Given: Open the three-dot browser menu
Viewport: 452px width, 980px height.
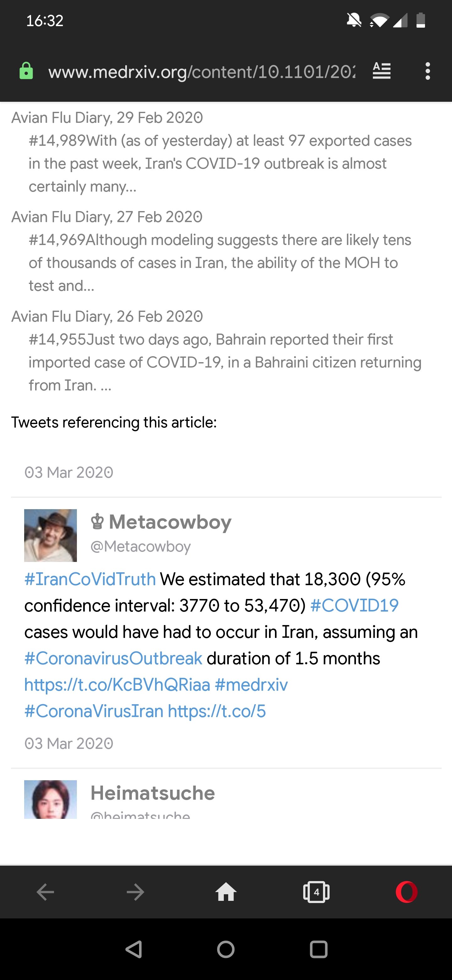Looking at the screenshot, I should click(x=428, y=71).
